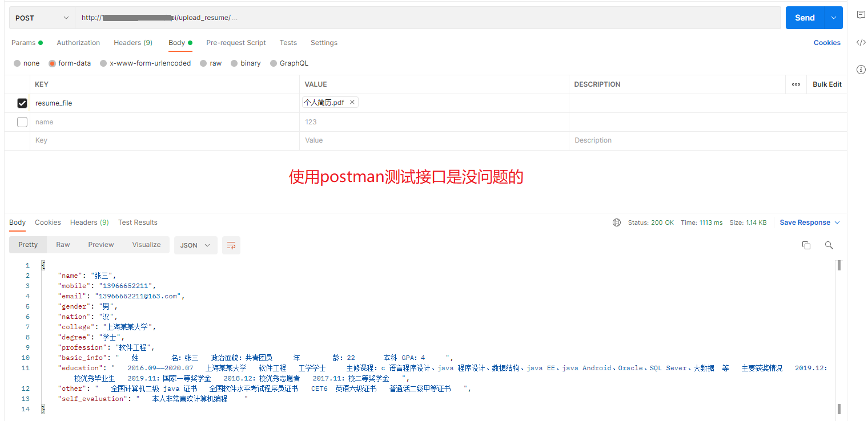Click the empty Key input cell

pos(164,140)
